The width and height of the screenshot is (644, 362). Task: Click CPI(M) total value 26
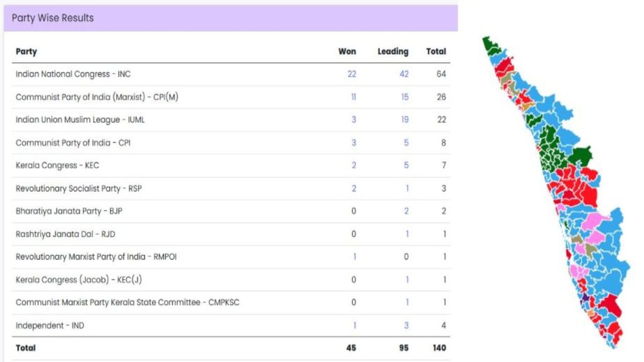click(441, 97)
